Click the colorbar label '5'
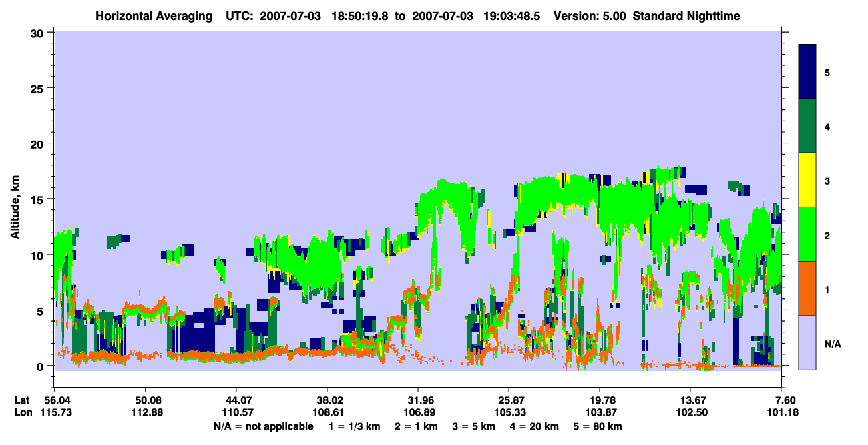The image size is (868, 445). (827, 72)
